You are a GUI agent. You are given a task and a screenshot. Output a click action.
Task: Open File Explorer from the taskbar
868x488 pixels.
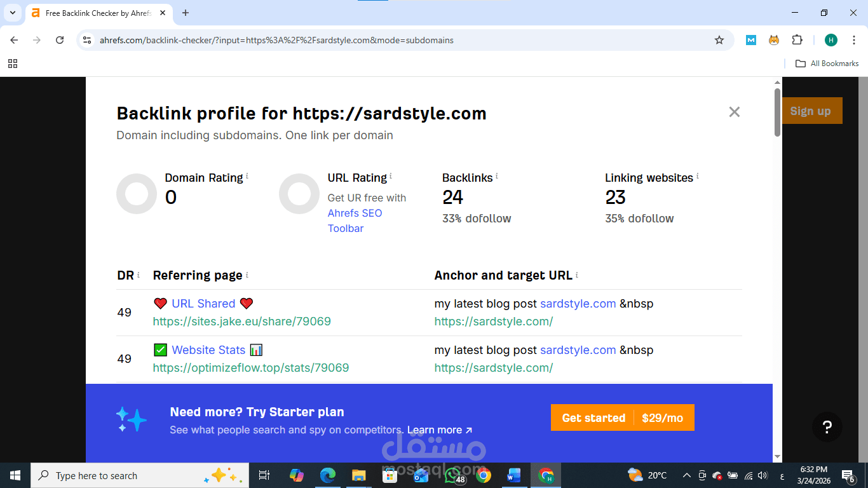coord(359,475)
